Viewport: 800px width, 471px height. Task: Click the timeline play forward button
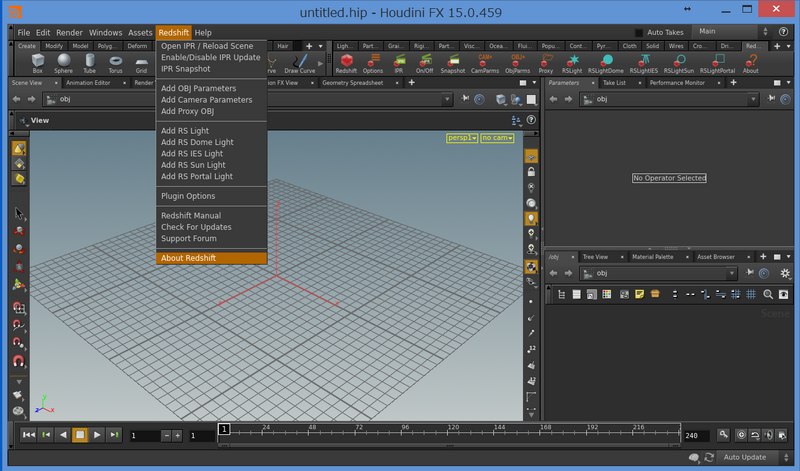click(x=97, y=435)
